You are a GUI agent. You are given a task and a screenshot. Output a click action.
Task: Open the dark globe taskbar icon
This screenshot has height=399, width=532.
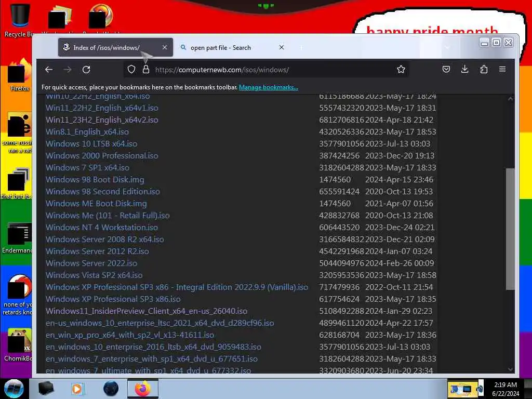click(111, 389)
